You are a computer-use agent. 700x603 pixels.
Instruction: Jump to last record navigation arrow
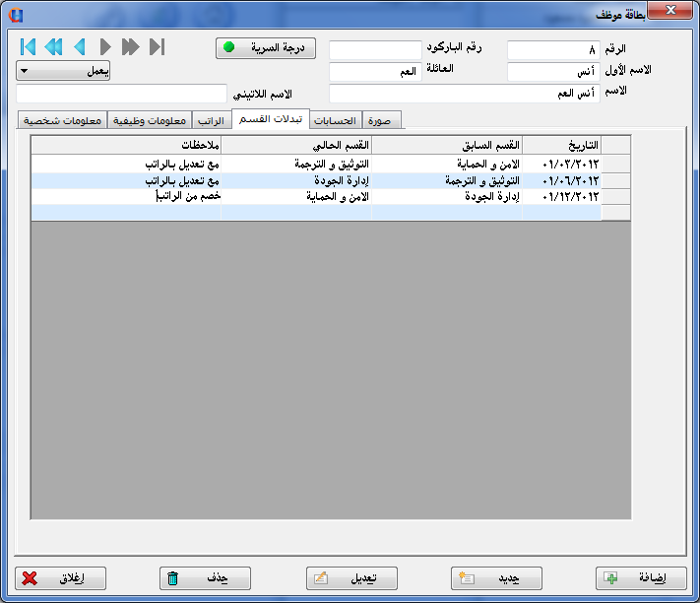coord(157,47)
